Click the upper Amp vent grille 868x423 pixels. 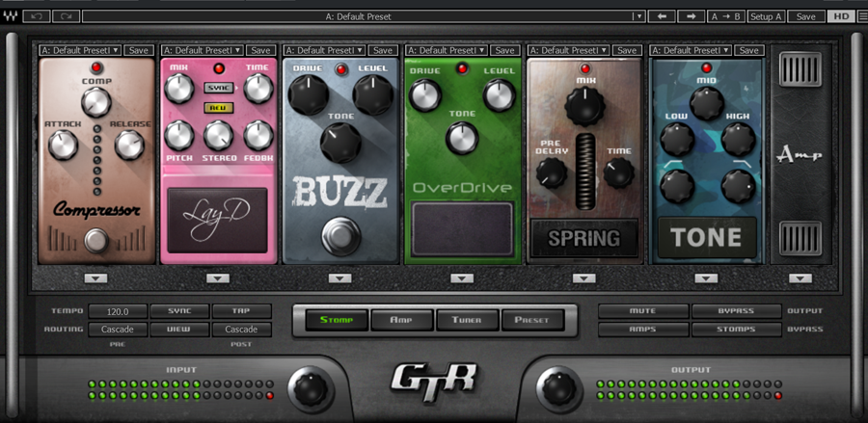(800, 69)
